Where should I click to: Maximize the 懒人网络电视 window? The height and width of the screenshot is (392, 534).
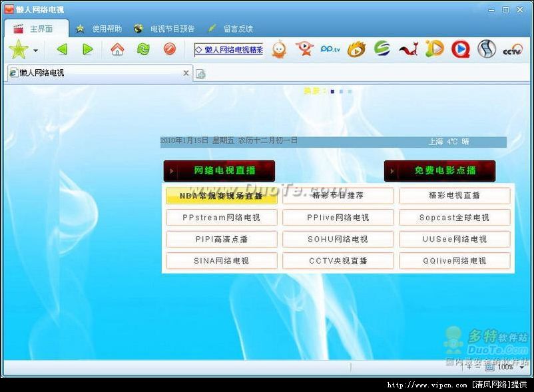pyautogui.click(x=506, y=10)
